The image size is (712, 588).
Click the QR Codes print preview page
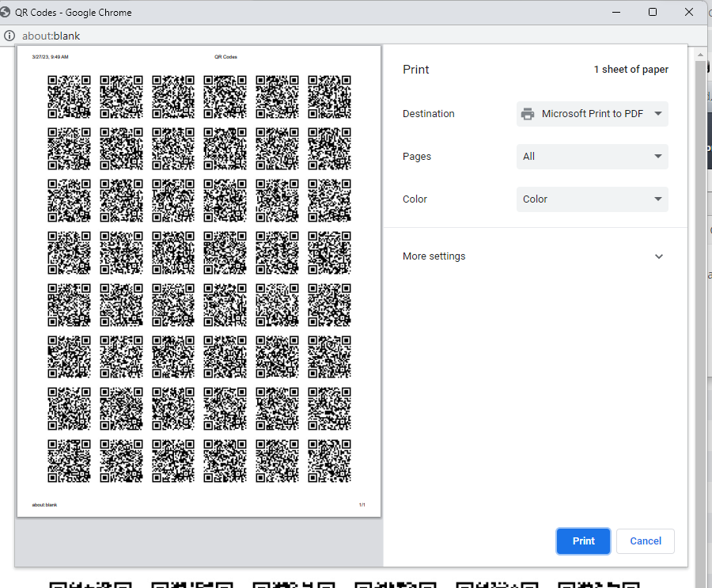[x=199, y=281]
